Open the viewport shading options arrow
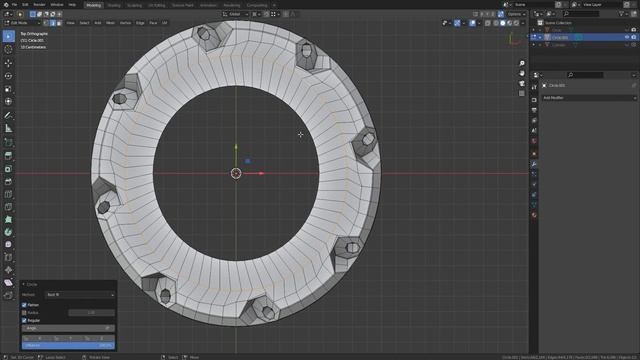 [x=523, y=23]
